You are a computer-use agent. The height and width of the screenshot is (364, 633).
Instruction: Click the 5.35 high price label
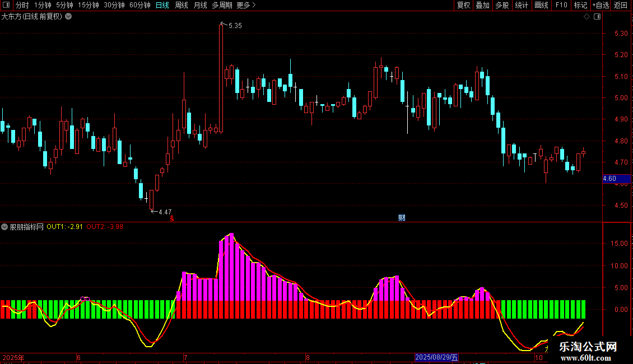pos(235,26)
